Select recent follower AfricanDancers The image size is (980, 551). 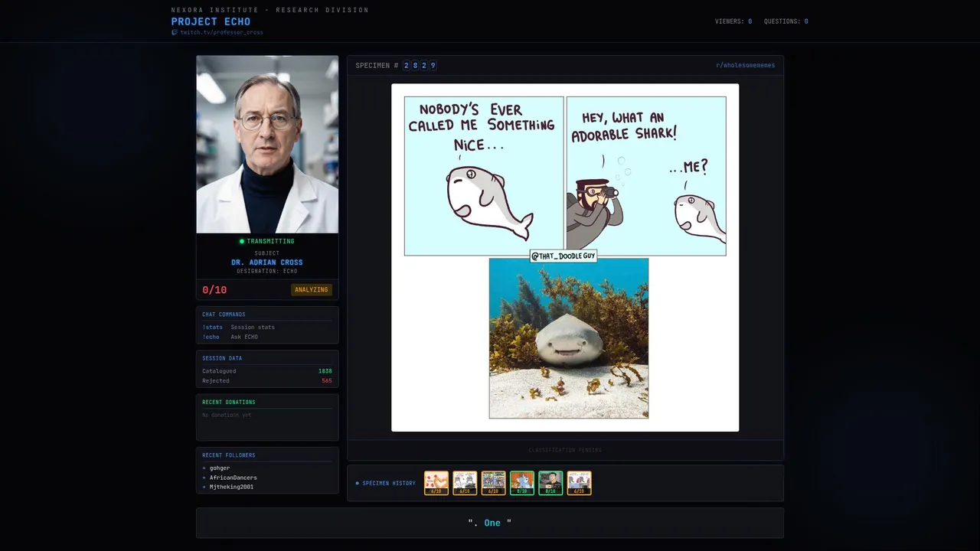tap(233, 478)
